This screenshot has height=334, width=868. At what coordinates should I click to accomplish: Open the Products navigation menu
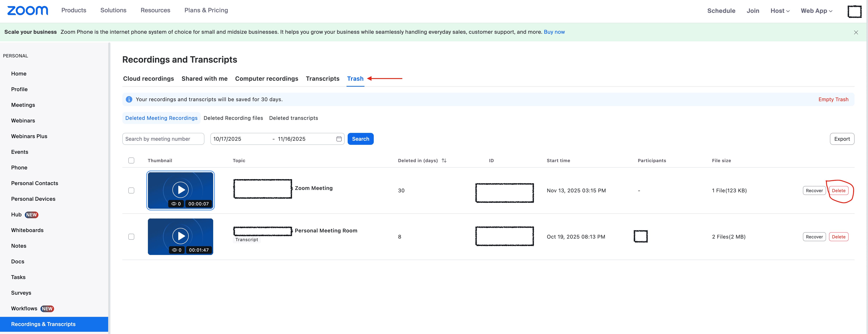click(x=74, y=10)
